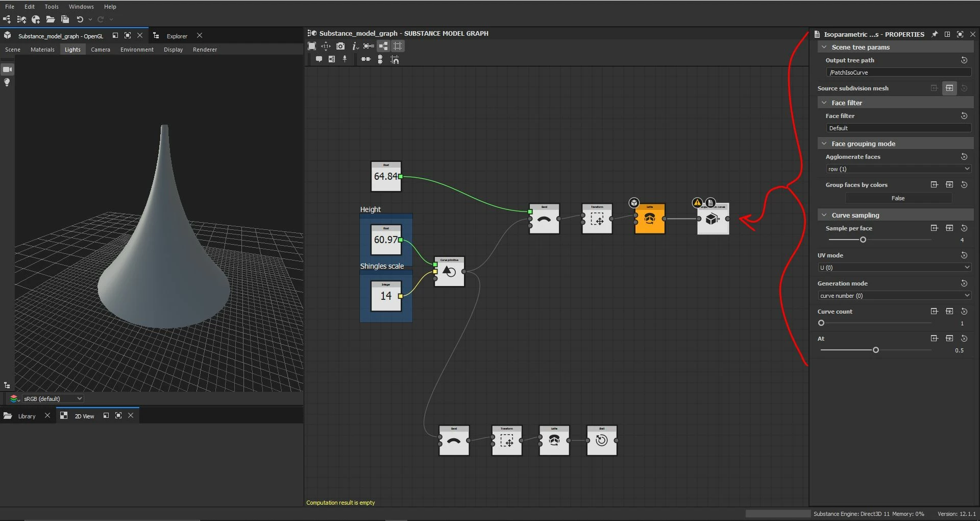Click the new MDL material icon
The width and height of the screenshot is (980, 521).
coord(36,19)
